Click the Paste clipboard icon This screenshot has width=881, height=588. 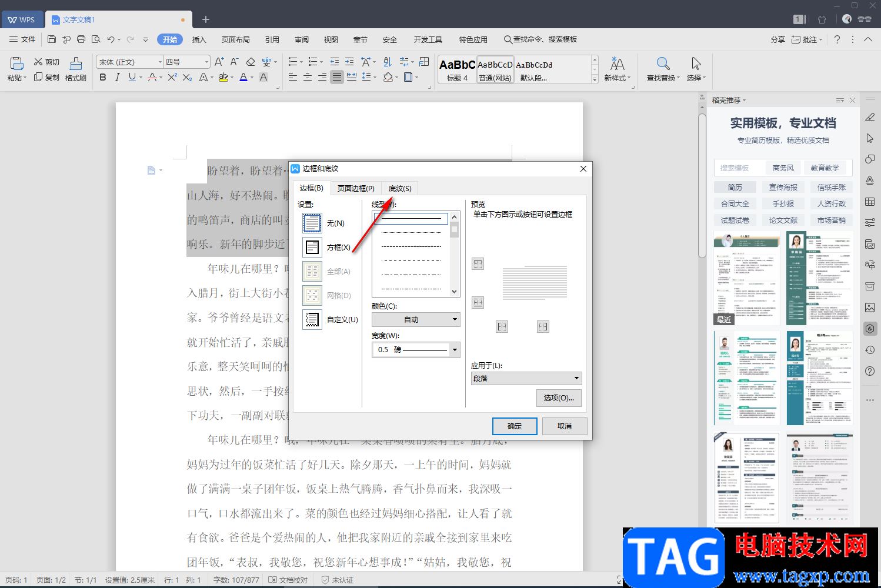pyautogui.click(x=16, y=64)
